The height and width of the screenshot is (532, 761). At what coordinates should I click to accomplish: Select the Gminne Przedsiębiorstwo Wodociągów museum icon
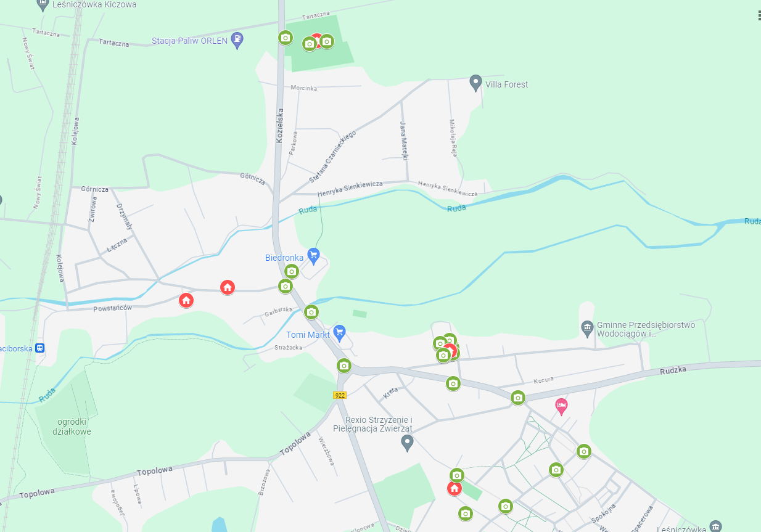[587, 328]
